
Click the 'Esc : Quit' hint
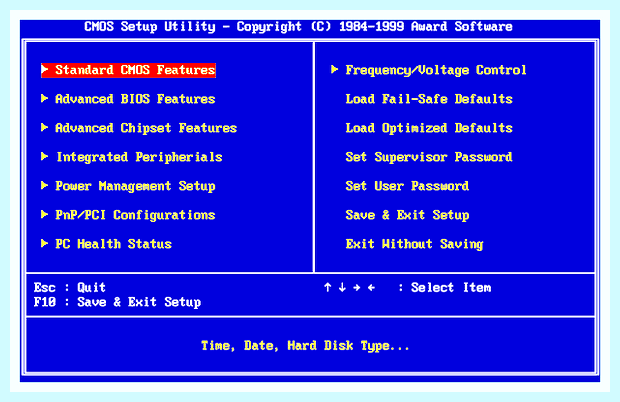click(70, 287)
